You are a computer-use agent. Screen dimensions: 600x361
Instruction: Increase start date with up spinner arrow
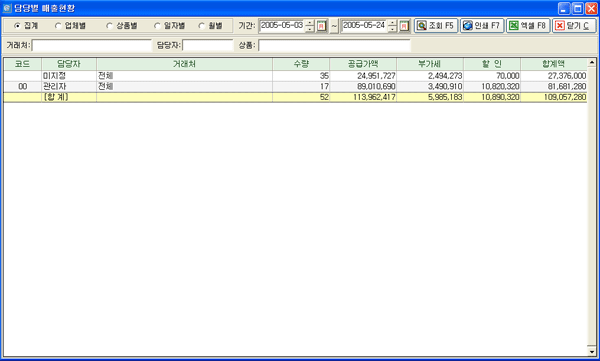pyautogui.click(x=310, y=23)
